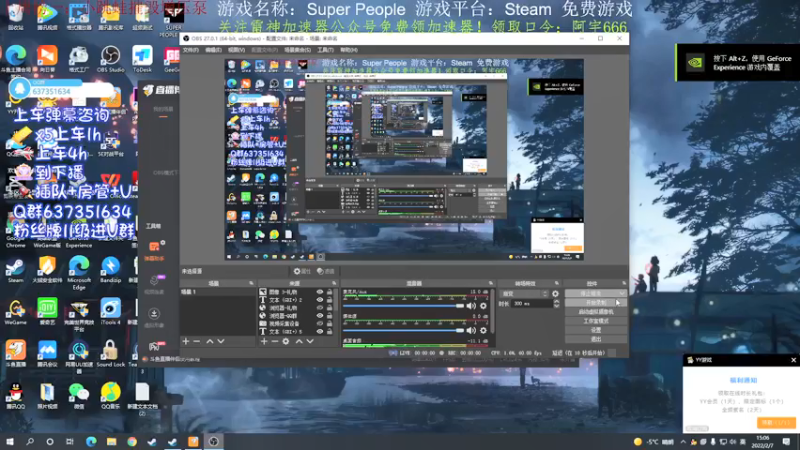
Task: Open the download icon in Douyu sidebar
Action: (x=154, y=313)
